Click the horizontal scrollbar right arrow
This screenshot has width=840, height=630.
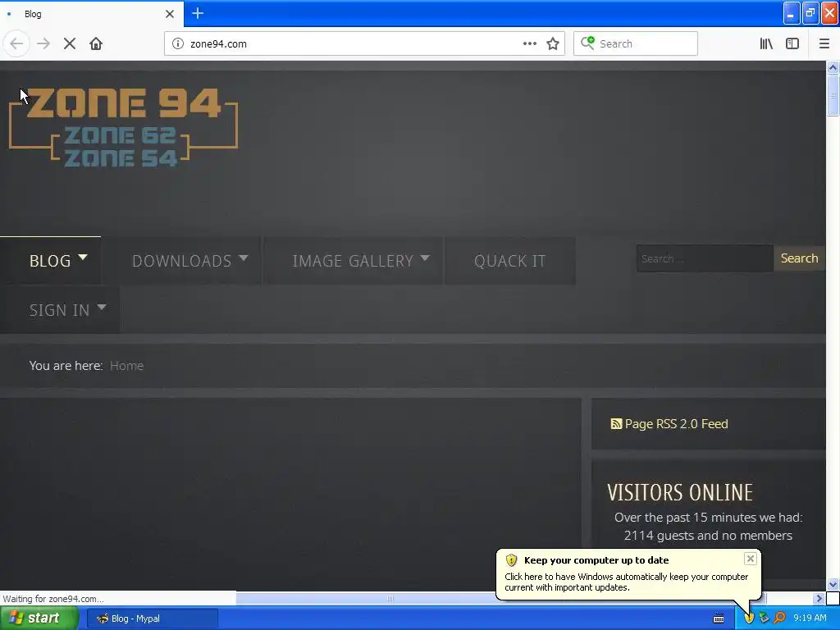(819, 598)
